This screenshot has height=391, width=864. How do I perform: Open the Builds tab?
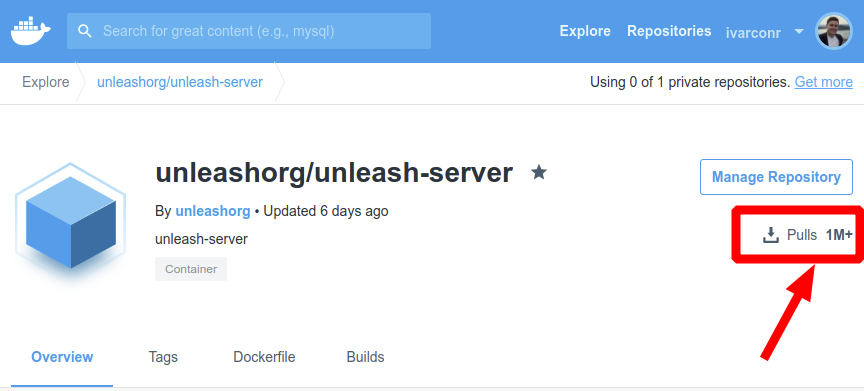point(365,357)
